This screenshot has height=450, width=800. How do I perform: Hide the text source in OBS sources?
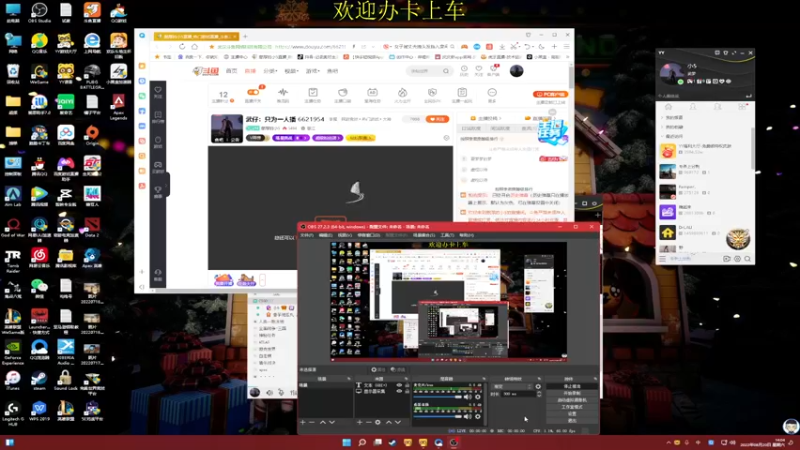399,385
